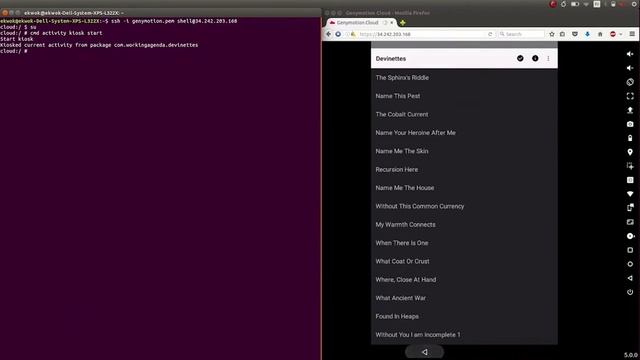Expand the adblock icon dropdown arrow
Viewport: 640px width, 360px height.
(620, 34)
